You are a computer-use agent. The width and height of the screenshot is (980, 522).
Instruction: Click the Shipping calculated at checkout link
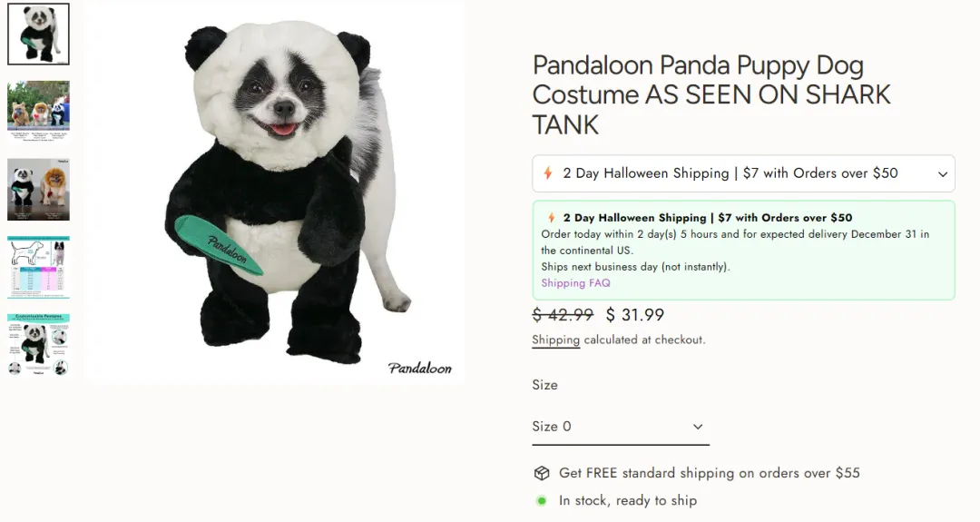click(555, 340)
